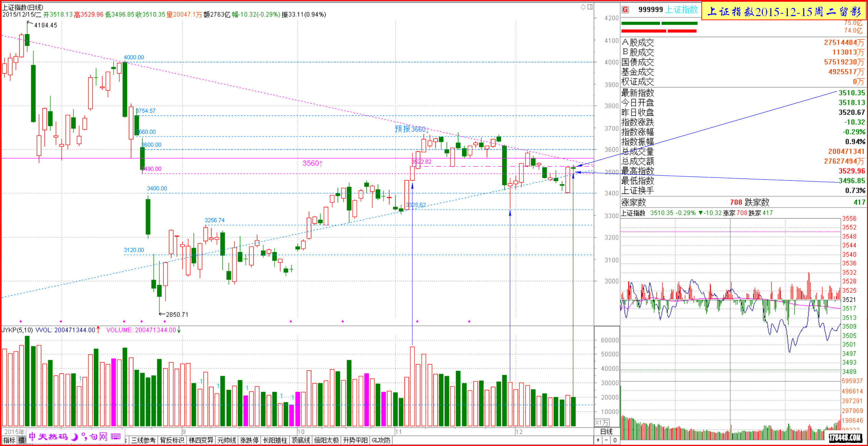Click the yellow 上证指数2015-12-15 title banner
The height and width of the screenshot is (446, 868).
(x=784, y=11)
